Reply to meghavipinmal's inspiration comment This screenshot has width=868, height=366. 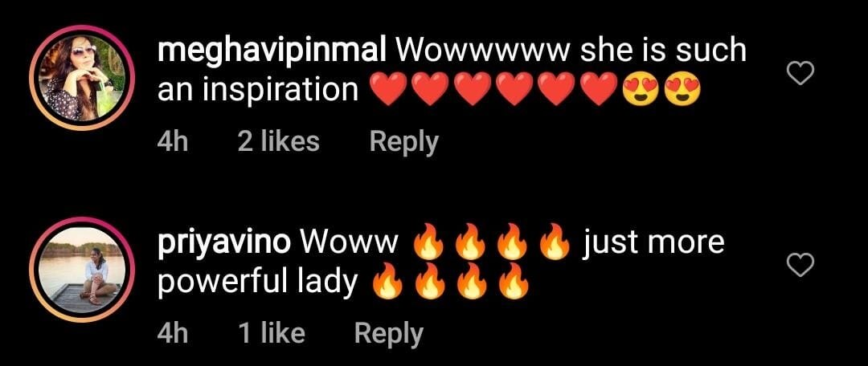tap(403, 142)
